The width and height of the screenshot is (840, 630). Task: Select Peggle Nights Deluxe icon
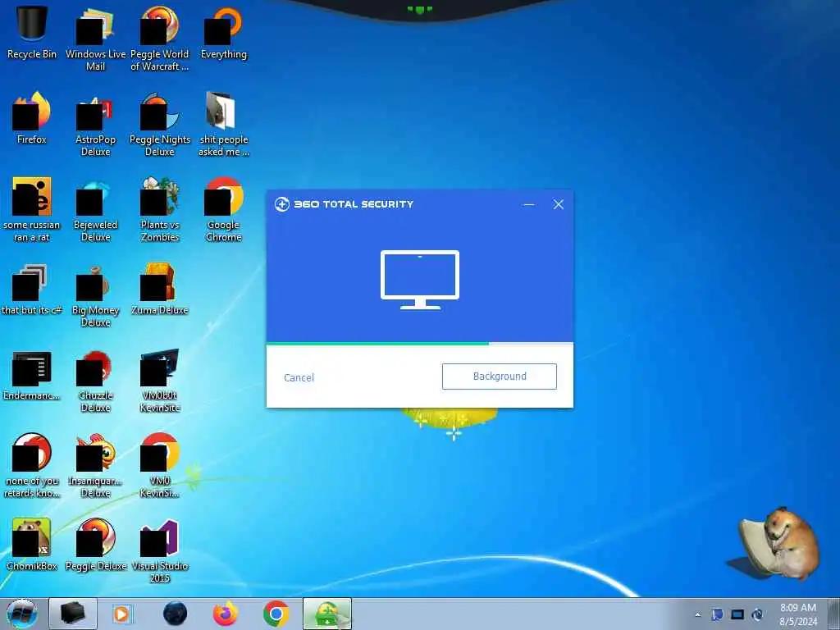tap(160, 123)
